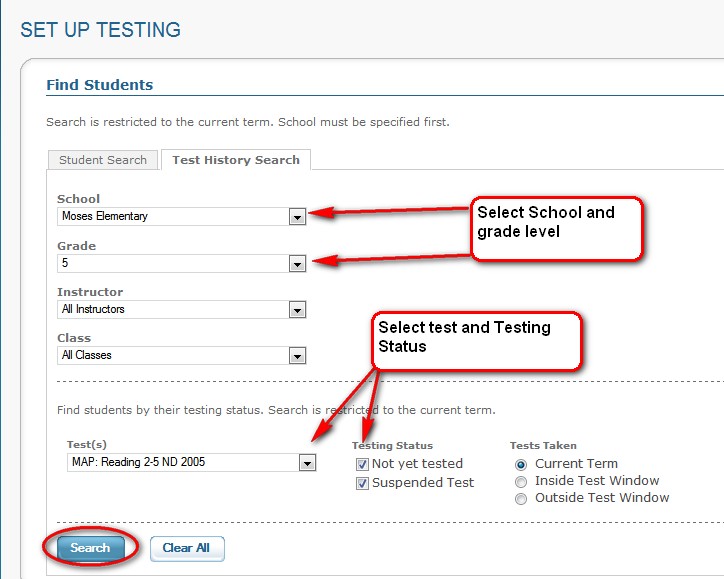The height and width of the screenshot is (579, 724).
Task: Select the Current Term radio button
Action: (520, 464)
